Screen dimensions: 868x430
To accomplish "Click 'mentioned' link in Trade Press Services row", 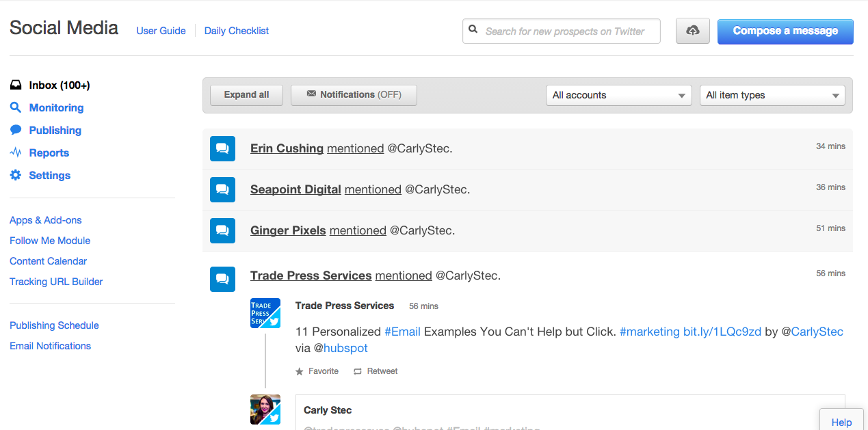I will [404, 276].
